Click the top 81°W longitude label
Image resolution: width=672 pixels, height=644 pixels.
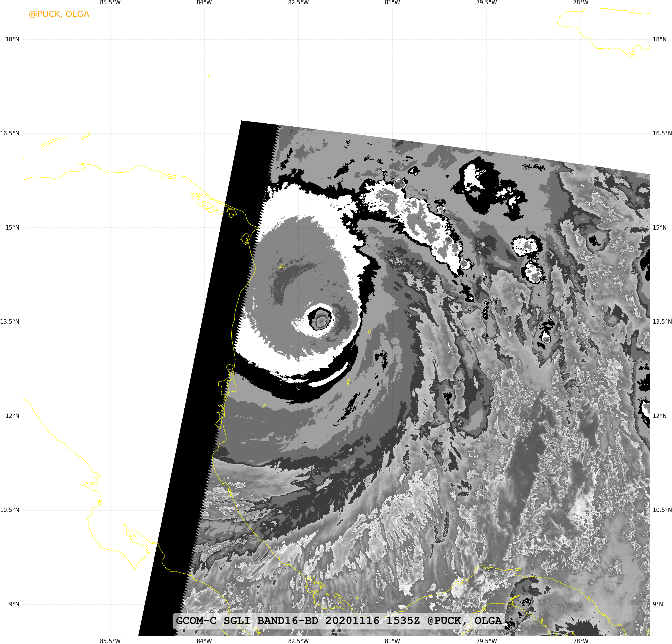coord(392,3)
